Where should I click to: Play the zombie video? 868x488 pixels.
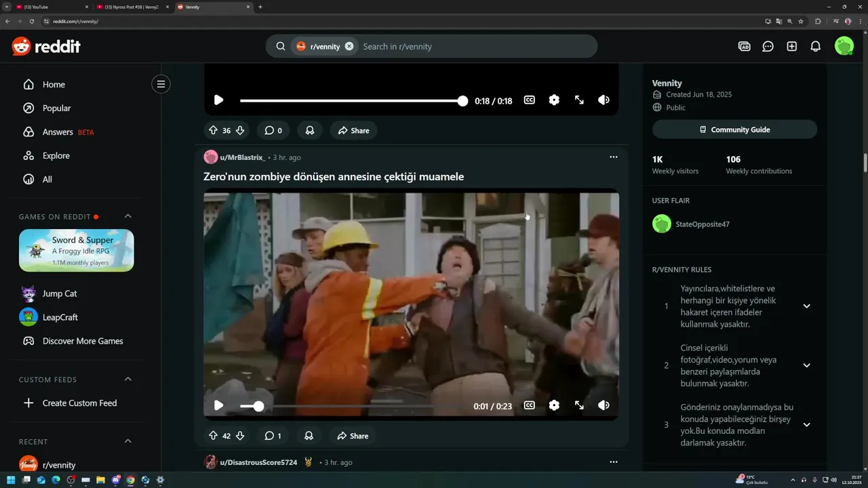pos(218,405)
